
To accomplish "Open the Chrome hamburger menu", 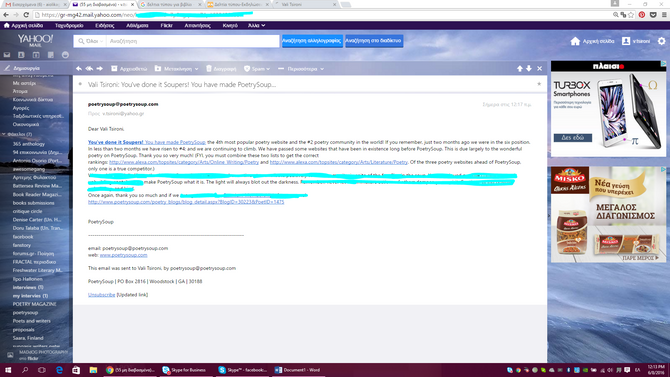I will (664, 15).
